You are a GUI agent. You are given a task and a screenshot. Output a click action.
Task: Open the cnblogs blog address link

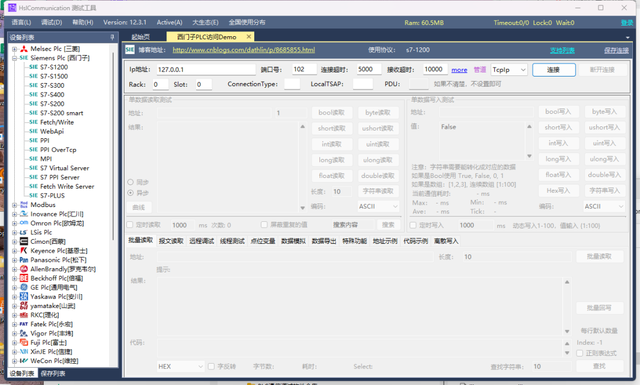coord(244,50)
